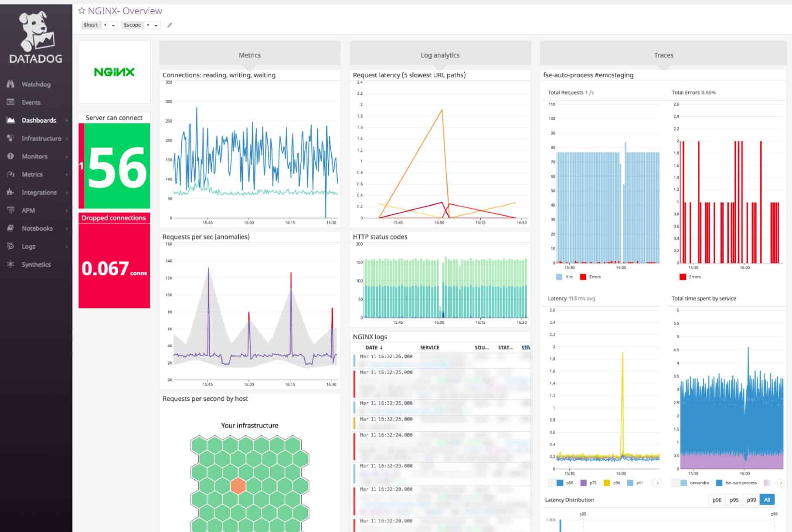Show more service legend items arrow
Screen dimensions: 792x532
781,483
